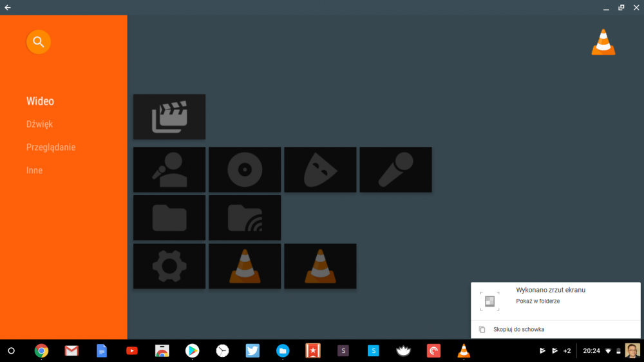Open the genres mask tile
This screenshot has height=362, width=644.
click(320, 169)
